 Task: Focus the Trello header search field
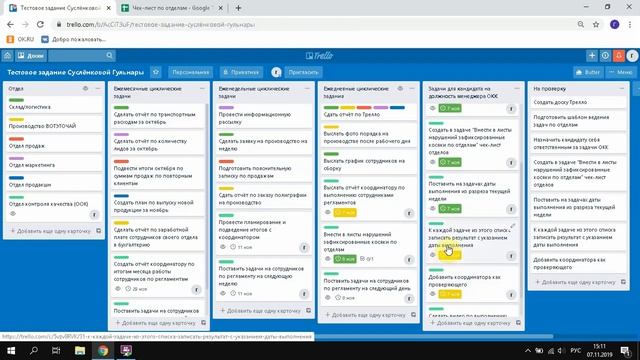pos(82,56)
